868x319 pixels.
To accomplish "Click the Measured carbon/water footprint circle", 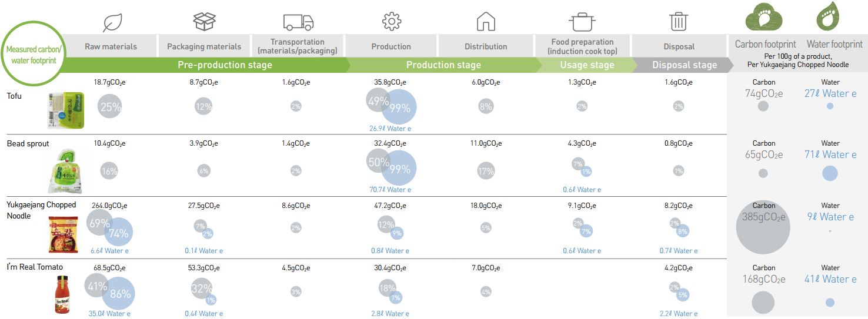I will [x=34, y=53].
